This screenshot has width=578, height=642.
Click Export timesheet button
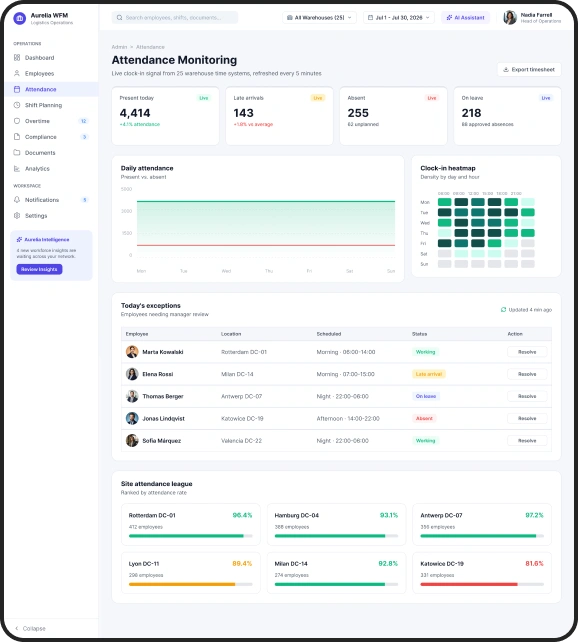[529, 70]
